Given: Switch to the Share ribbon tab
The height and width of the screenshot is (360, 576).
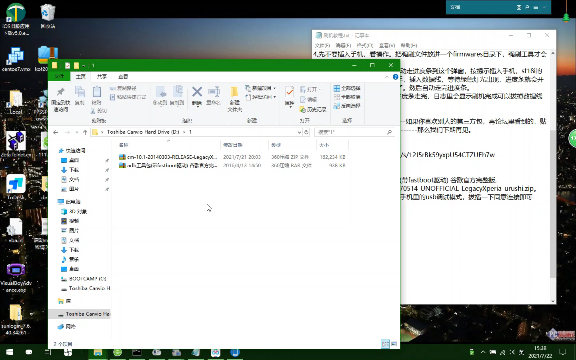Looking at the screenshot, I should (x=101, y=76).
